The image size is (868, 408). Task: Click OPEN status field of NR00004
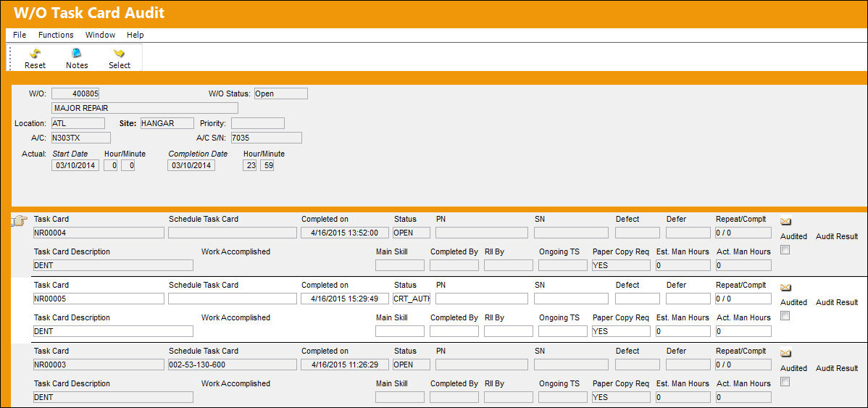412,233
